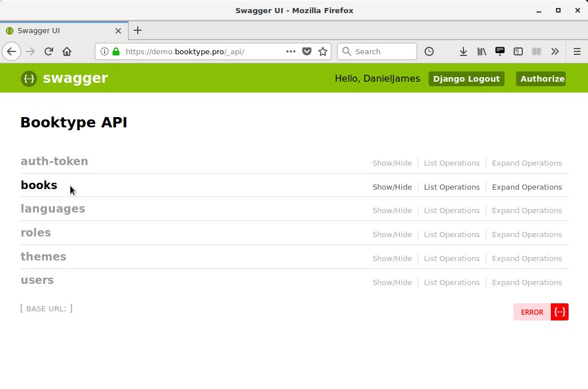Click the Hello, DanielJames greeting
Screen dimensions: 588x389
point(377,79)
